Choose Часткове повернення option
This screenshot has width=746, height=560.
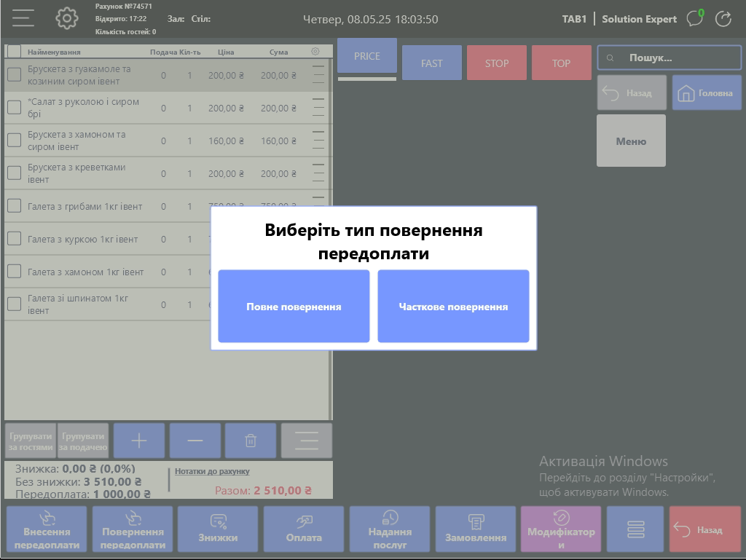pos(453,307)
